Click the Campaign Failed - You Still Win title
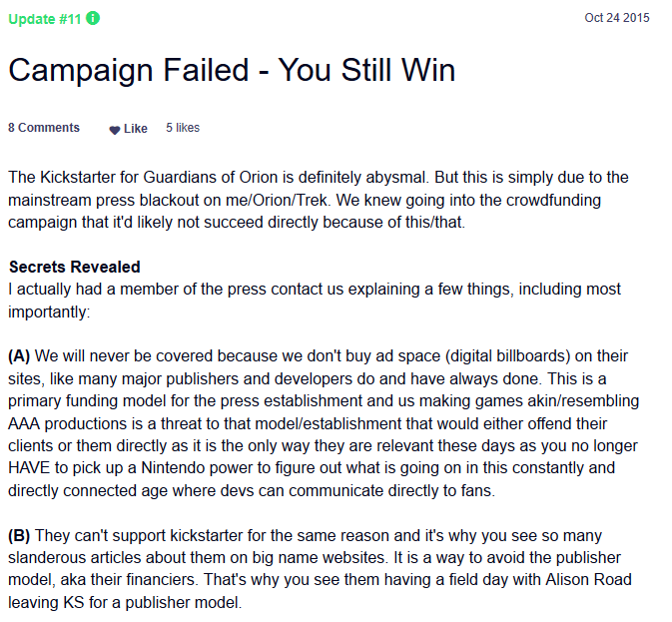This screenshot has width=672, height=622. click(x=232, y=70)
